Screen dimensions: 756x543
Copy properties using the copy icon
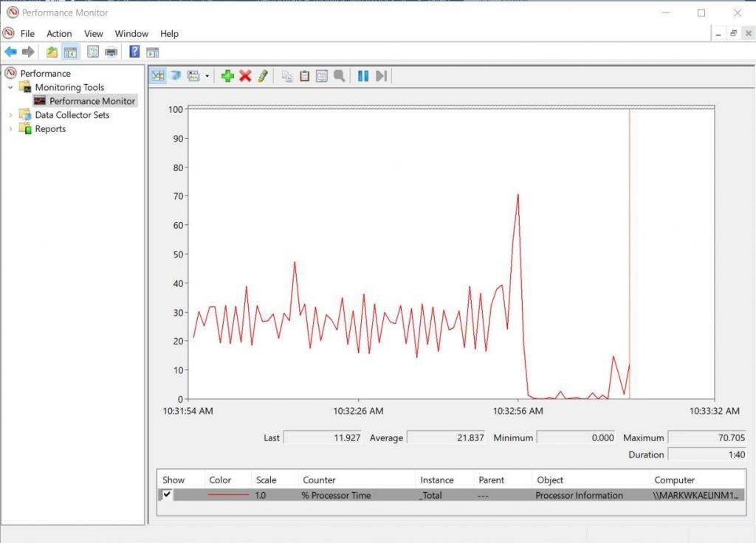coord(288,75)
